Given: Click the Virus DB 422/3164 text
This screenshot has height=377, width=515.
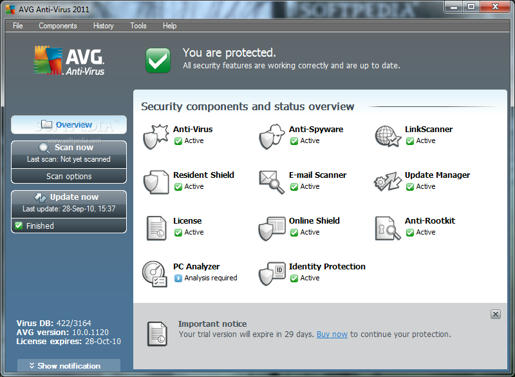Looking at the screenshot, I should 54,323.
